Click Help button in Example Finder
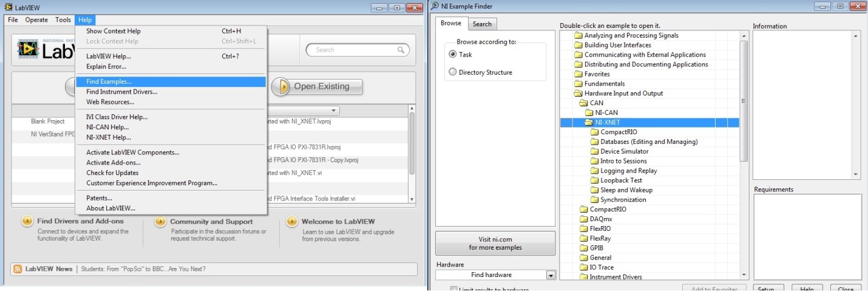This screenshot has width=868, height=291. (807, 288)
